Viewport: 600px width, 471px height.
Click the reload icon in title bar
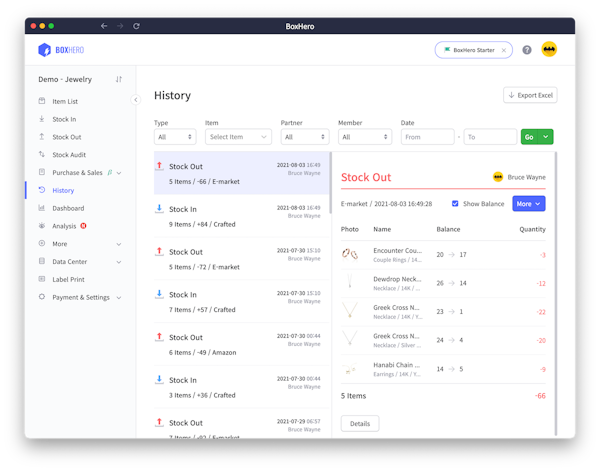136,26
